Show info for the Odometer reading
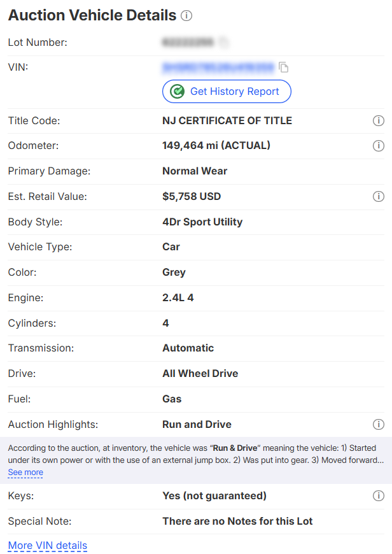The image size is (392, 554). point(378,146)
